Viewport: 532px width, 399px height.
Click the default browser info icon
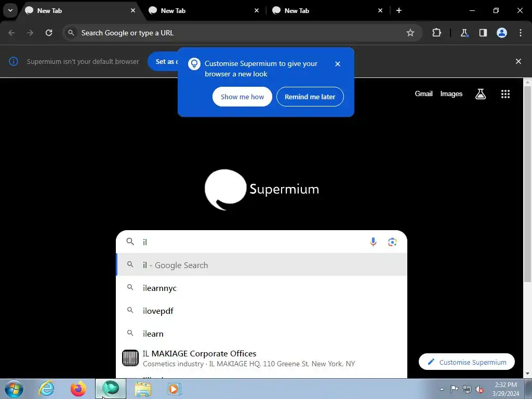(x=13, y=61)
